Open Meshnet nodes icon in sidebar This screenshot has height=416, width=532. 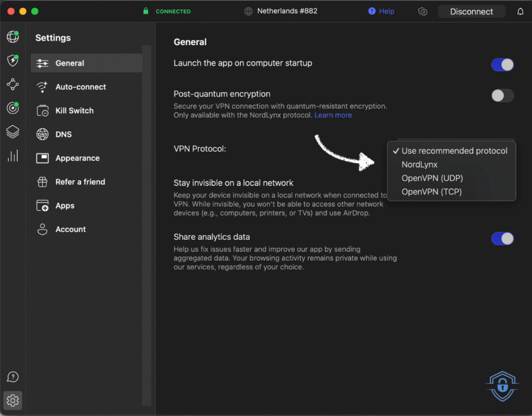[x=13, y=85]
